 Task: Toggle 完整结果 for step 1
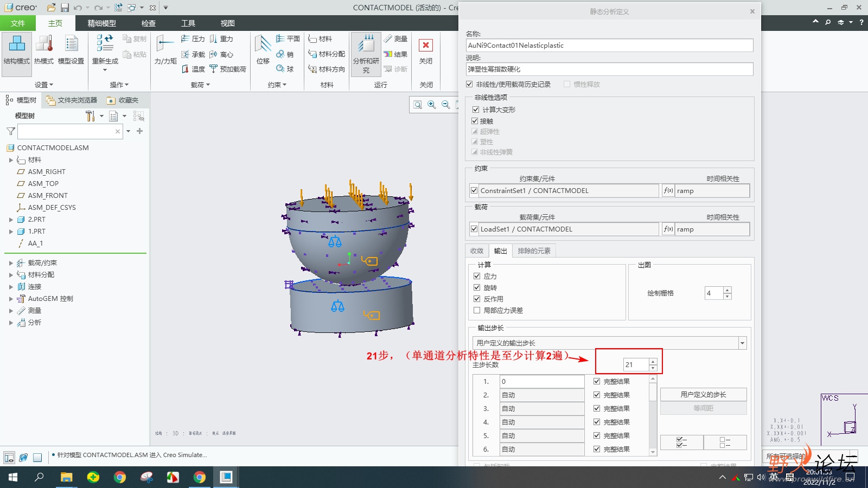[597, 381]
